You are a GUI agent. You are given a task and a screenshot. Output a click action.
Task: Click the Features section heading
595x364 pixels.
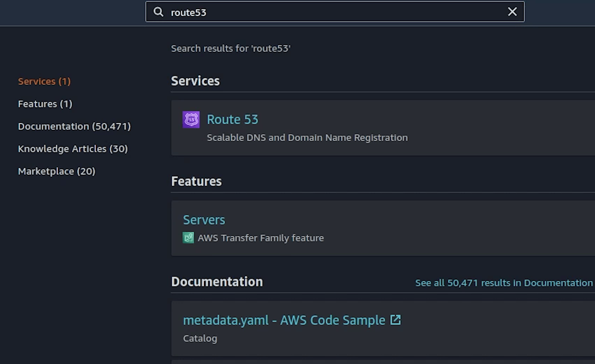[x=196, y=181]
